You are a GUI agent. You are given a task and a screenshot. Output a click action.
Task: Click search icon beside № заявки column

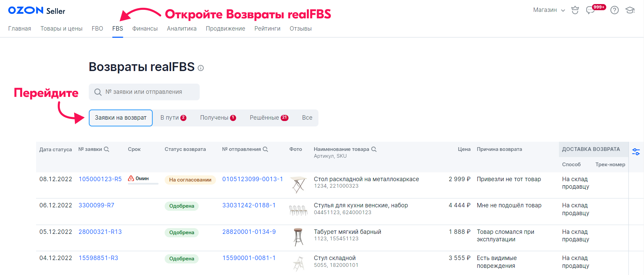click(106, 149)
